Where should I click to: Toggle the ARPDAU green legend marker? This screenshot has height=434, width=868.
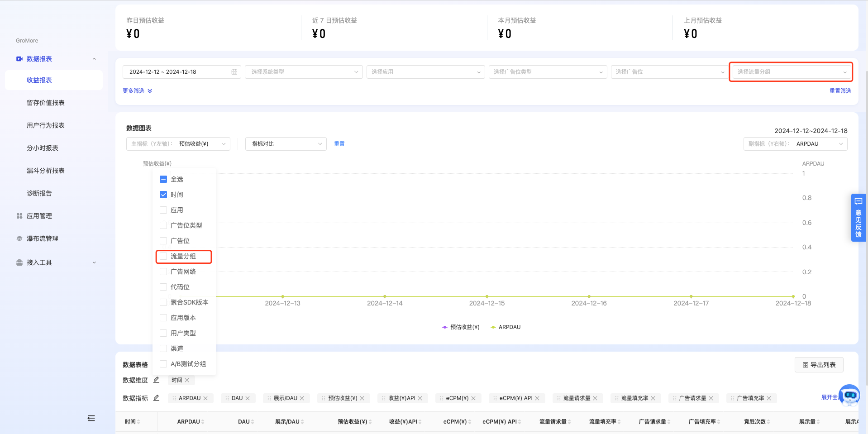493,327
